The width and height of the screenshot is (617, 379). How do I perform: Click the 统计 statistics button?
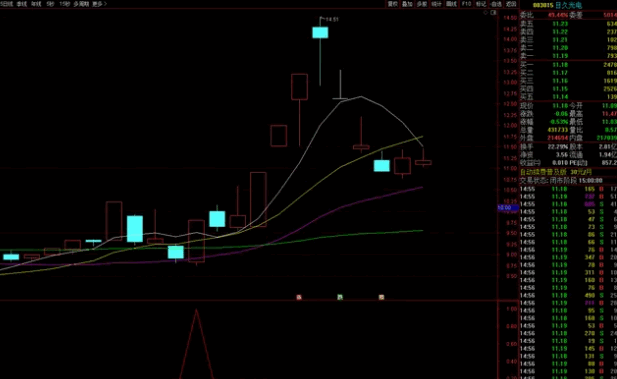[x=436, y=4]
